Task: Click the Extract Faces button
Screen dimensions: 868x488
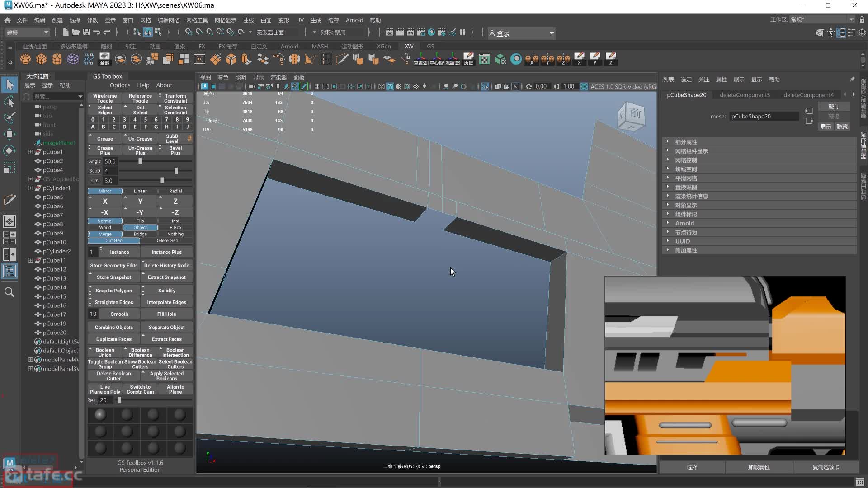Action: pyautogui.click(x=167, y=339)
